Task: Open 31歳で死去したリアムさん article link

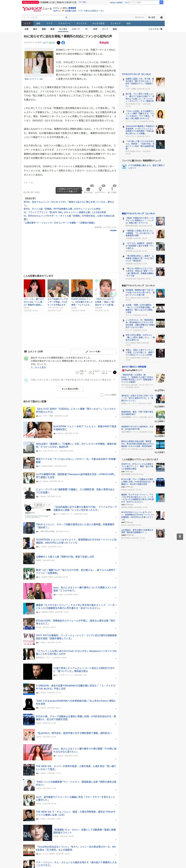Action: pyautogui.click(x=84, y=670)
